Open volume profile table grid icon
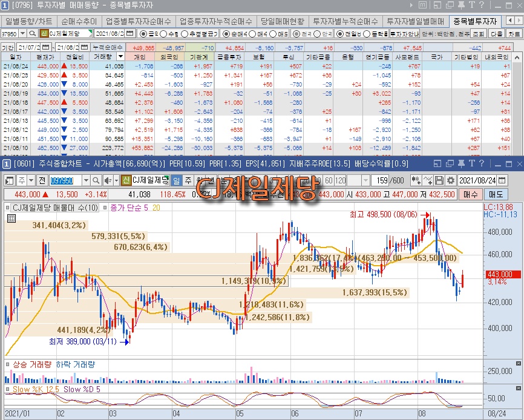The height and width of the screenshot is (420, 524). click(11, 219)
